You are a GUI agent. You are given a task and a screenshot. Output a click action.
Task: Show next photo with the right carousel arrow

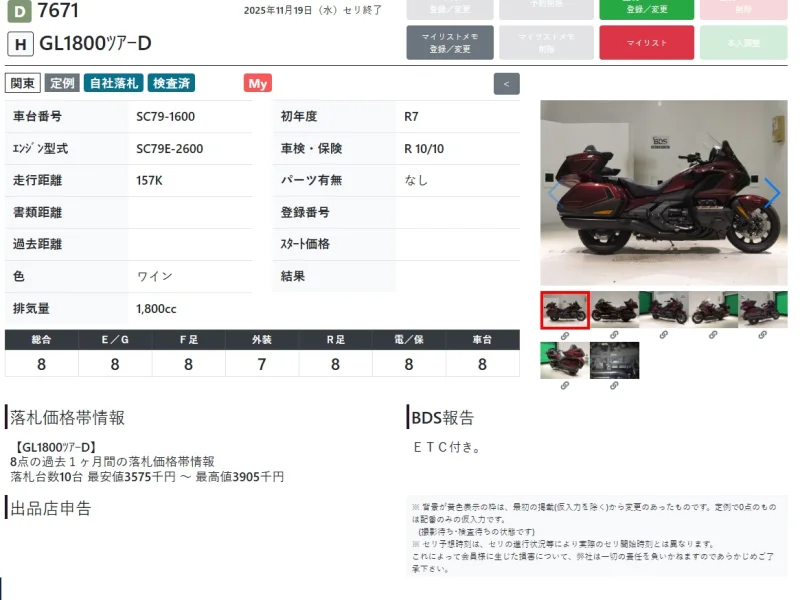(772, 193)
